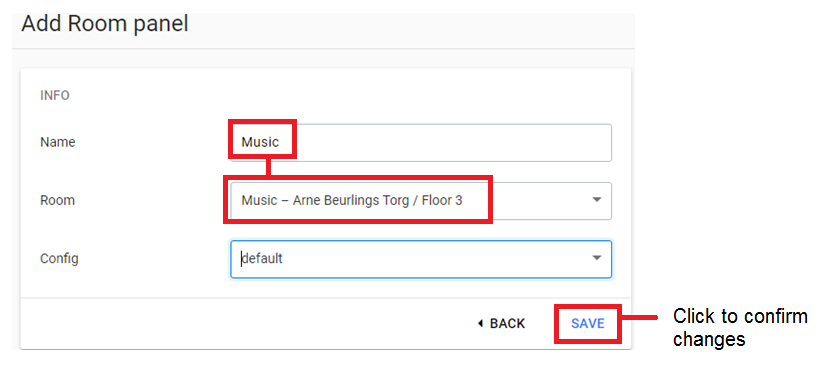The width and height of the screenshot is (820, 370).
Task: Click the 'Click to confirm changes' annotation text
Action: pos(740,327)
